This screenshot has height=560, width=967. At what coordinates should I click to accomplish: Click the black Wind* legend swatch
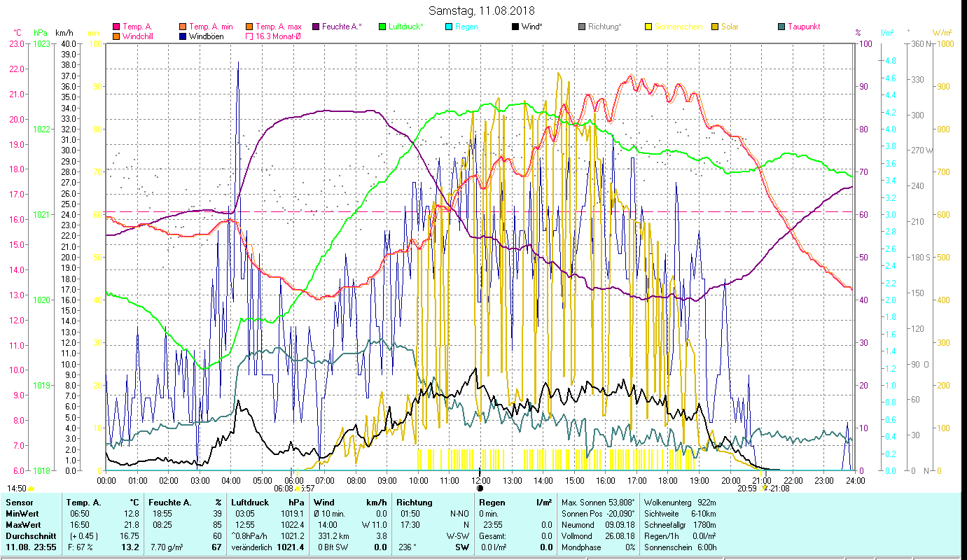click(515, 27)
